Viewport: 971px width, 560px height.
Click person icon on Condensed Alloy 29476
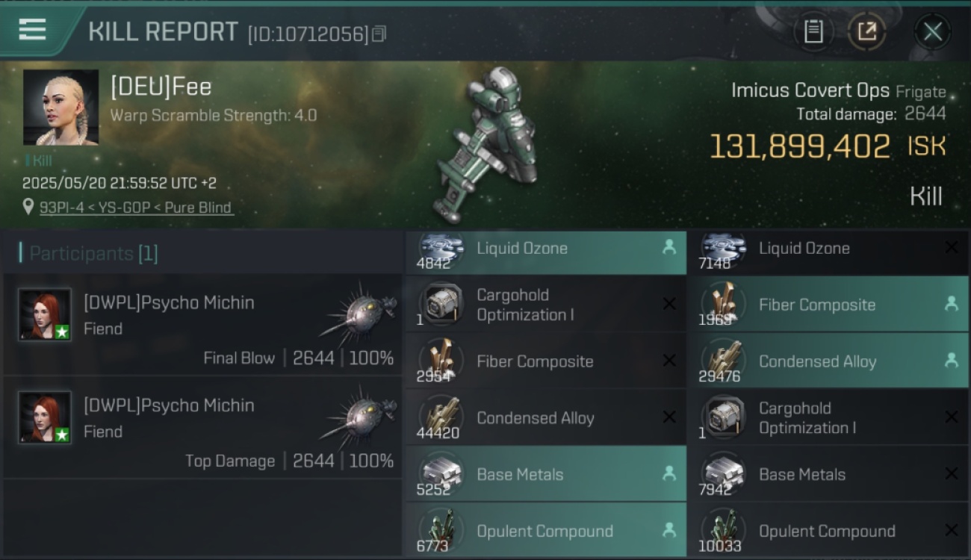pyautogui.click(x=951, y=361)
